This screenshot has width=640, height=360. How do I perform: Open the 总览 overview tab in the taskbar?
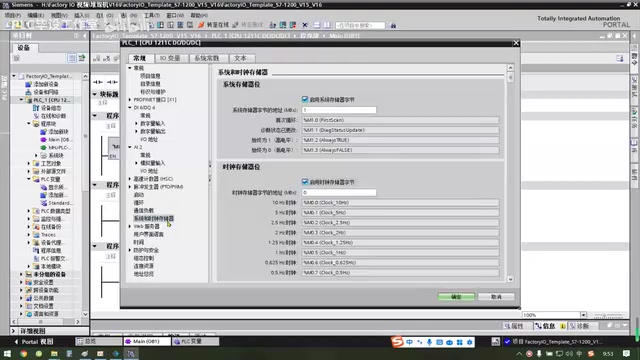pyautogui.click(x=98, y=341)
